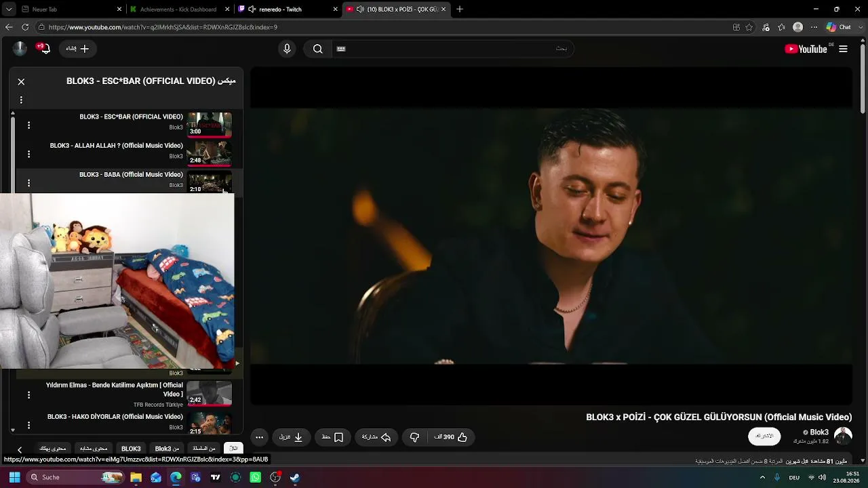Open TradingView from the taskbar
Viewport: 868px width, 488px height.
pos(216,477)
